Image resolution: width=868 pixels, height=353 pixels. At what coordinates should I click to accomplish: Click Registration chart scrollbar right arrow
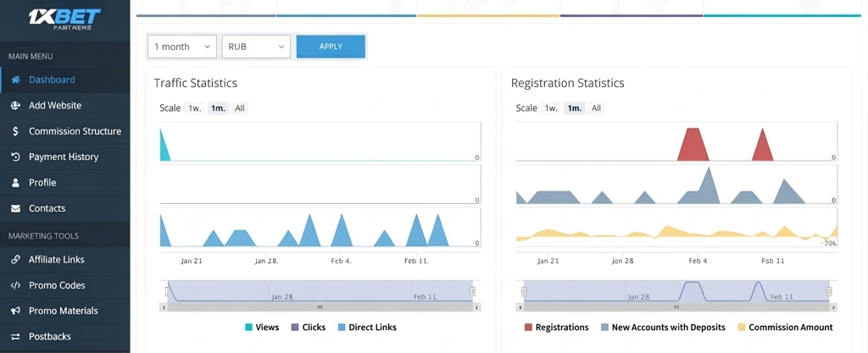[834, 306]
